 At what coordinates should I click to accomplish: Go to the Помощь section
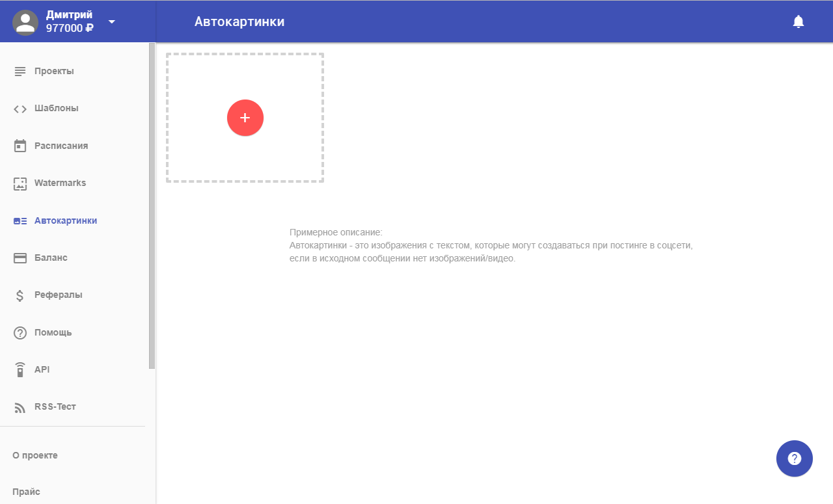(53, 332)
